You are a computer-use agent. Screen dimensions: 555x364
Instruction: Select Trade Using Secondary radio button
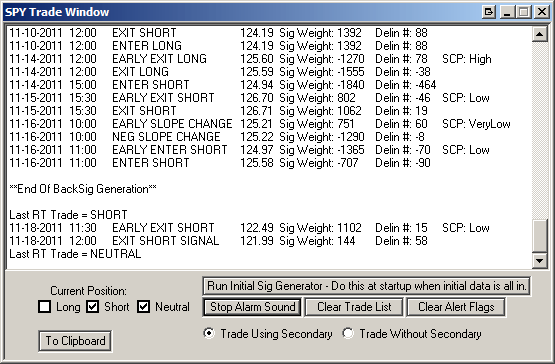tap(209, 334)
